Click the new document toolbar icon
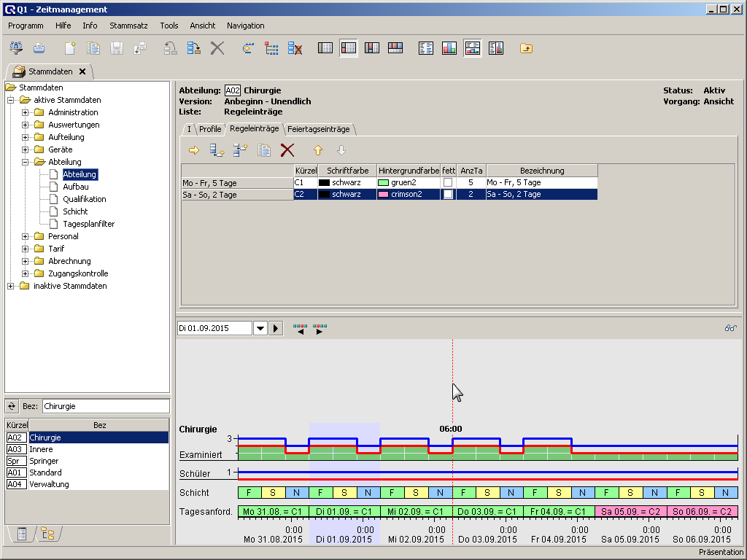747x560 pixels. click(70, 48)
